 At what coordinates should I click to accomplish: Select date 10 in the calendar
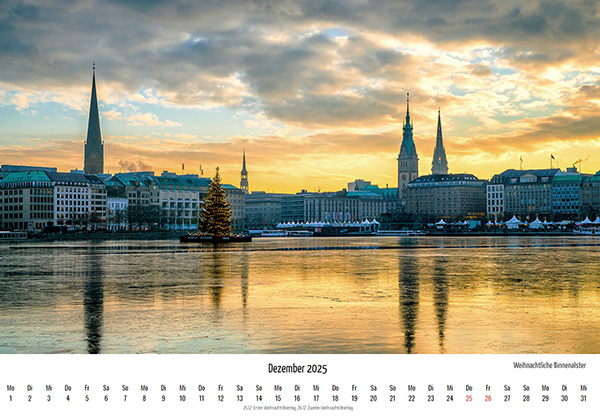[x=182, y=398]
